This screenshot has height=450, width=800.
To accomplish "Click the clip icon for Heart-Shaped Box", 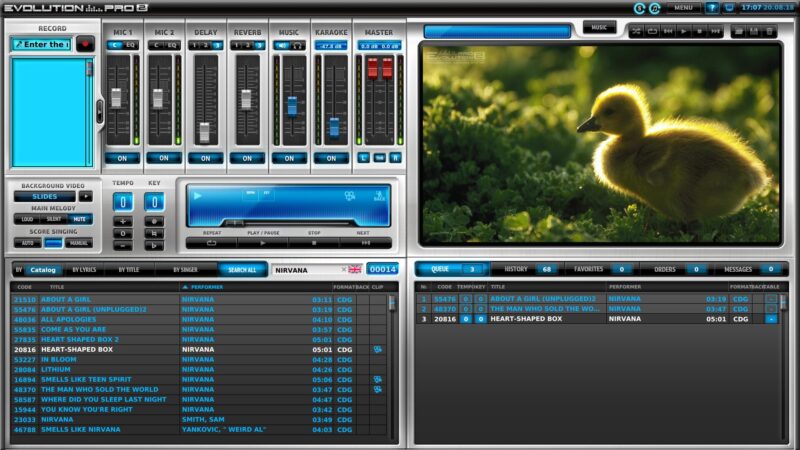I will [377, 349].
